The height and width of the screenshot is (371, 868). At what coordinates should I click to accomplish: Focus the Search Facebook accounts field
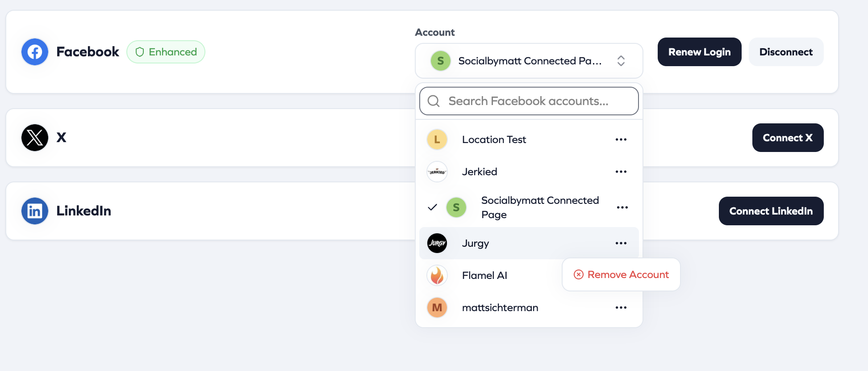click(x=529, y=101)
